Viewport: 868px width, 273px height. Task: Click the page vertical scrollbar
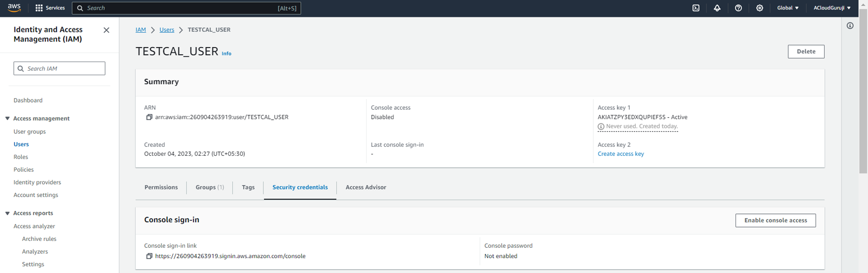click(x=863, y=95)
